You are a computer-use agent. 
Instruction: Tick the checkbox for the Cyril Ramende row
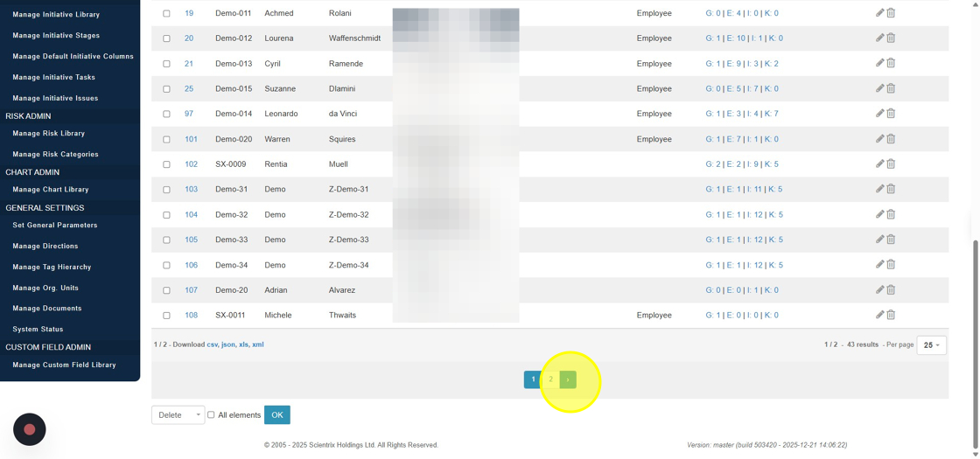point(166,64)
